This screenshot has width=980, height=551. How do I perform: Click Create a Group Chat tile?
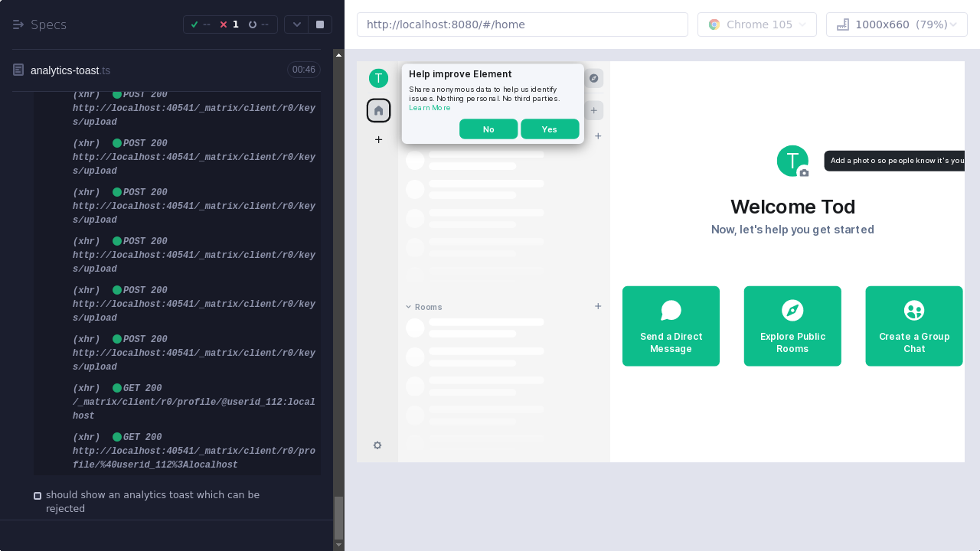click(x=914, y=326)
